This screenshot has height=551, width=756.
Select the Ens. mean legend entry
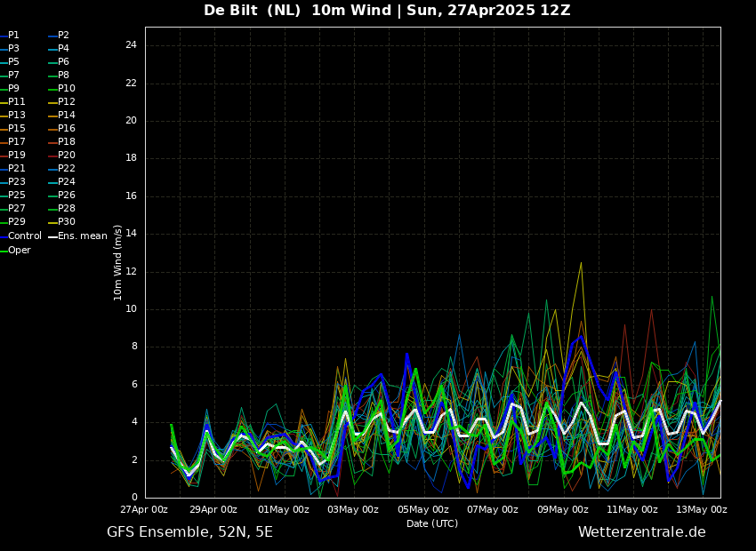(x=82, y=236)
